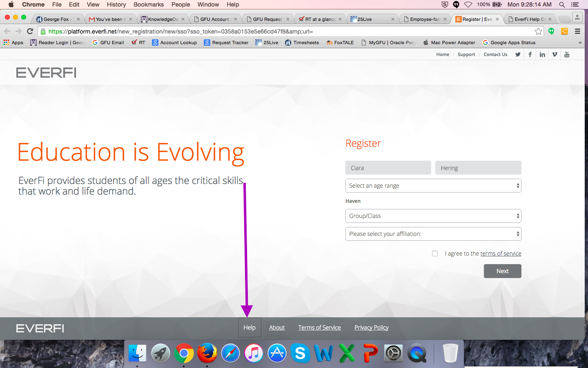Show more bookmarks with the overflow chevron
Image resolution: width=588 pixels, height=368 pixels.
point(580,43)
